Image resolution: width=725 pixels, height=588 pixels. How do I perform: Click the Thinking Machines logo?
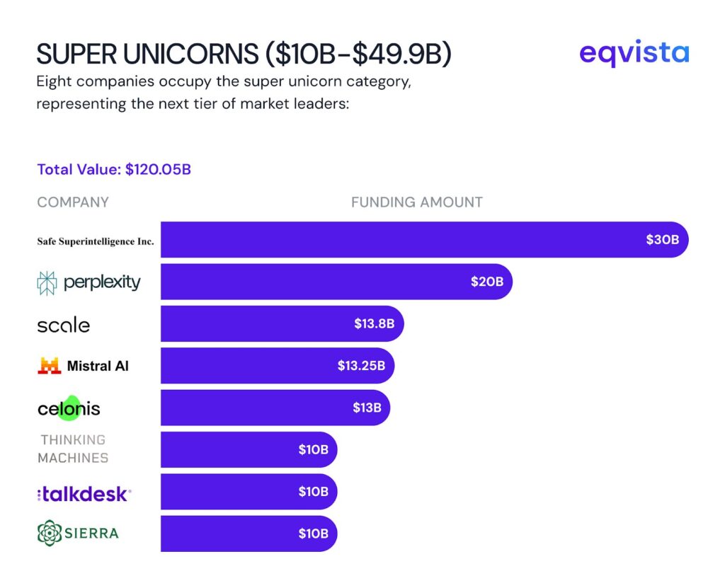pyautogui.click(x=73, y=449)
